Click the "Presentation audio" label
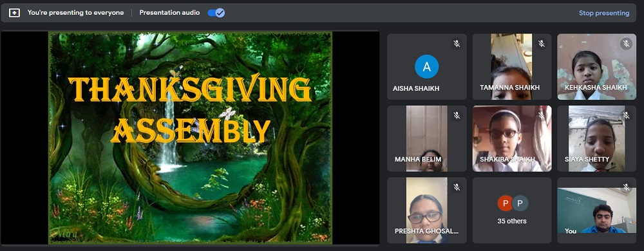The image size is (644, 251). click(169, 13)
